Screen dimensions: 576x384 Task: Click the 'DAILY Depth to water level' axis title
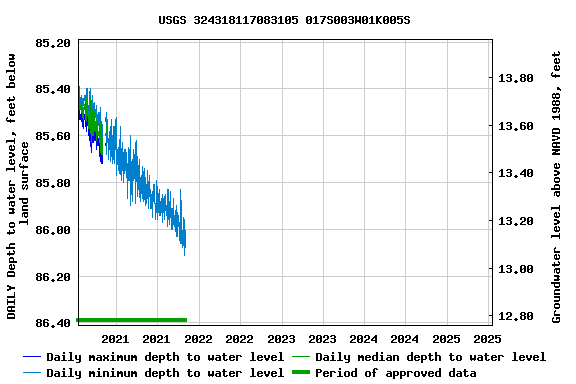(x=17, y=186)
